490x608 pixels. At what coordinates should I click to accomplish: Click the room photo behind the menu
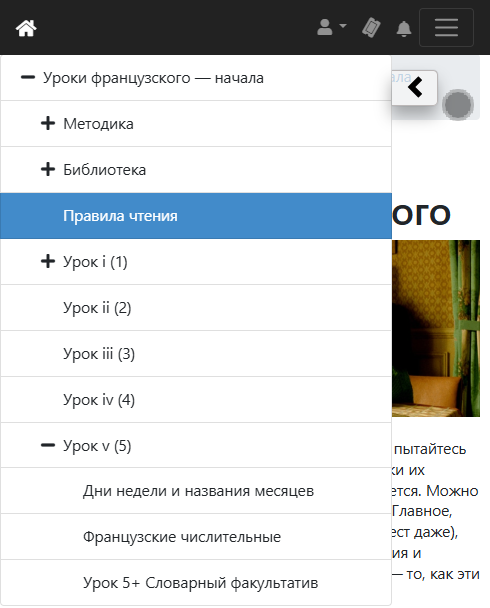(436, 328)
